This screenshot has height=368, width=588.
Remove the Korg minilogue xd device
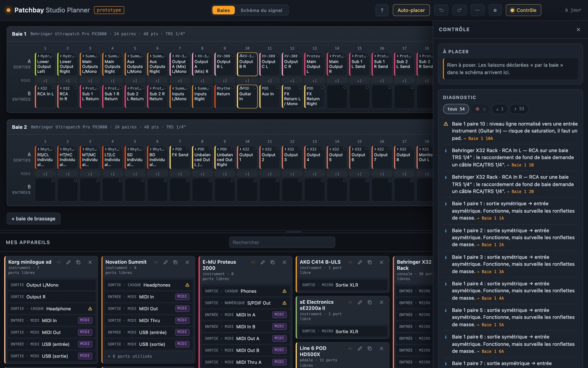coord(90,262)
